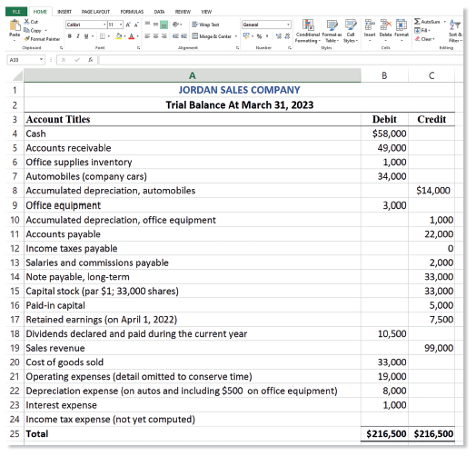Toggle Italic formatting

[x=78, y=36]
